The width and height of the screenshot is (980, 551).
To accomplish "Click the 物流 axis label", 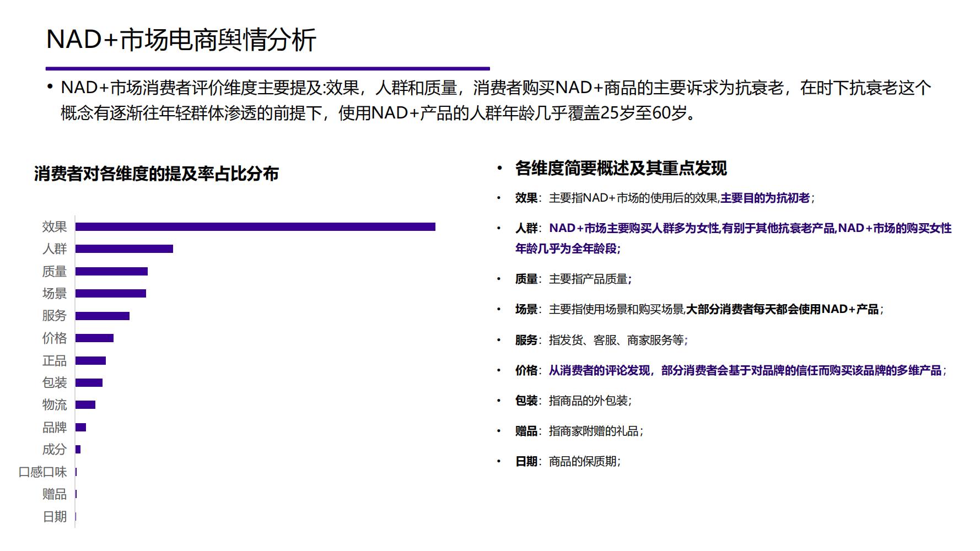I will click(54, 405).
